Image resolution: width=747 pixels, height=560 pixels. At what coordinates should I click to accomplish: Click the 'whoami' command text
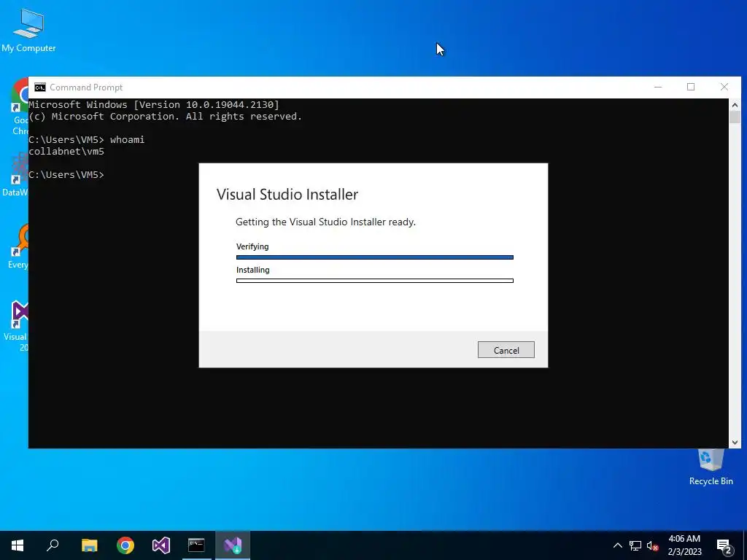pos(127,139)
